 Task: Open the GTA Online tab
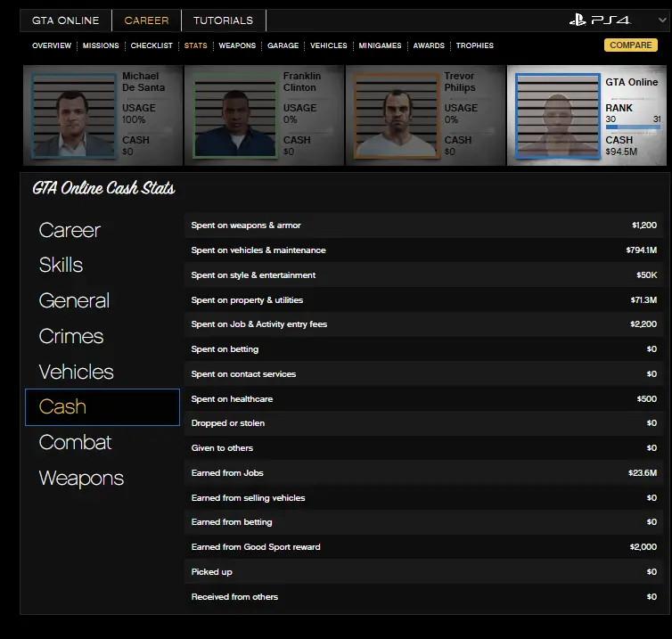point(67,20)
